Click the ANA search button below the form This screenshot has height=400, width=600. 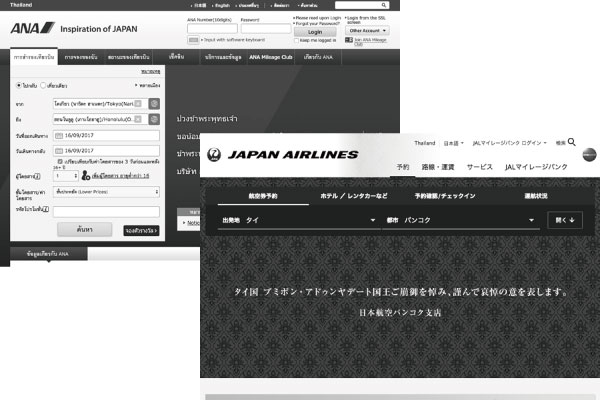click(85, 230)
